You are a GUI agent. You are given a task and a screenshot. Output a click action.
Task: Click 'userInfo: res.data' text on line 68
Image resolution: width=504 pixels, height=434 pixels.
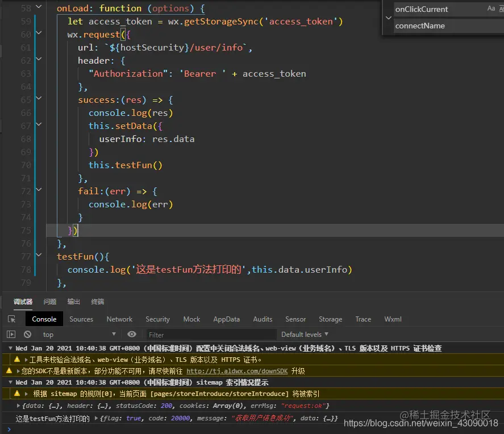click(147, 139)
